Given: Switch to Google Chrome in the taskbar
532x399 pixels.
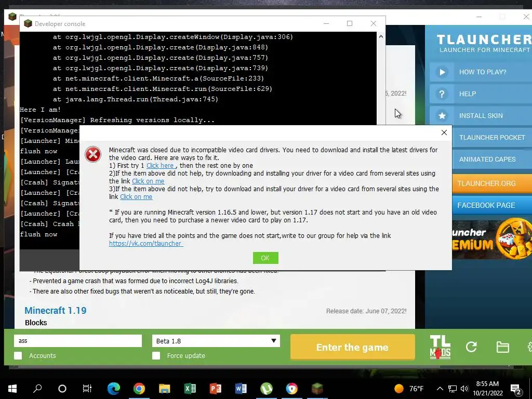Looking at the screenshot, I should pyautogui.click(x=139, y=389).
